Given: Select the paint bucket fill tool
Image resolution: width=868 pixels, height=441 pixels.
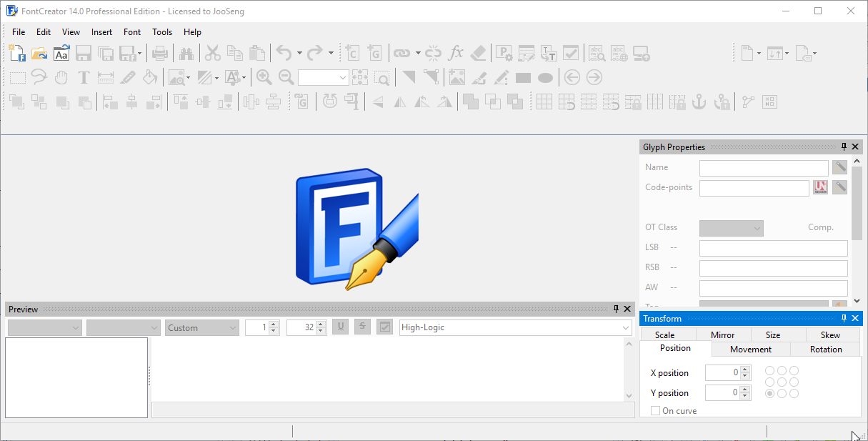Looking at the screenshot, I should click(x=150, y=77).
